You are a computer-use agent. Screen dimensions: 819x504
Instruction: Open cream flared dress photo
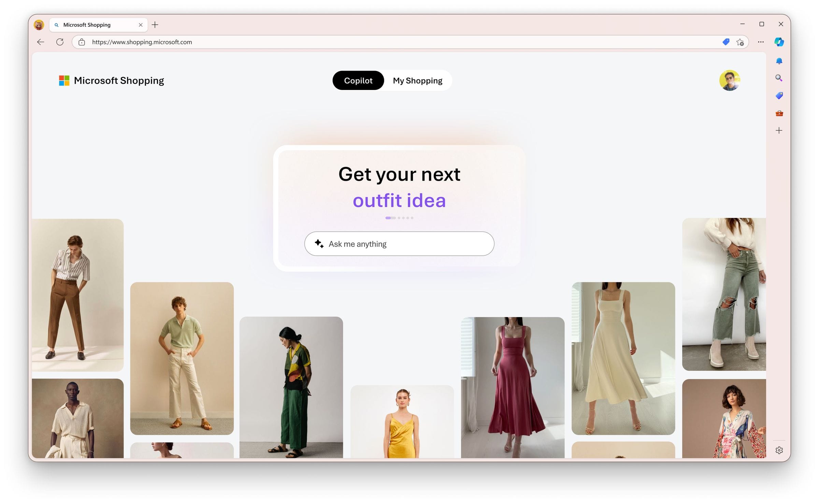[x=623, y=358]
